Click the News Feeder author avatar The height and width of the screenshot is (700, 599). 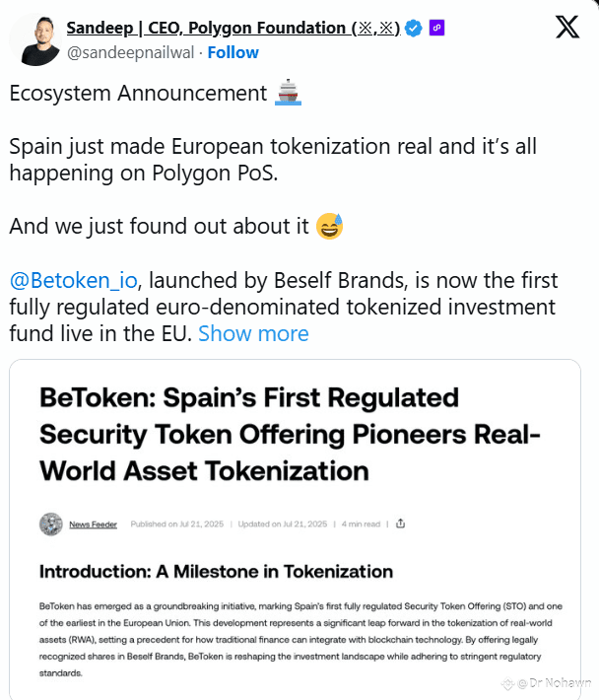tap(51, 524)
